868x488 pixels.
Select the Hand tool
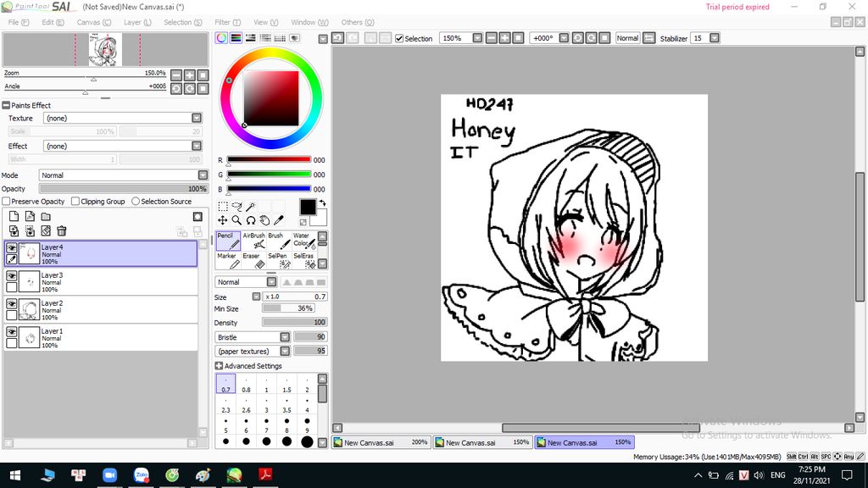[x=264, y=220]
